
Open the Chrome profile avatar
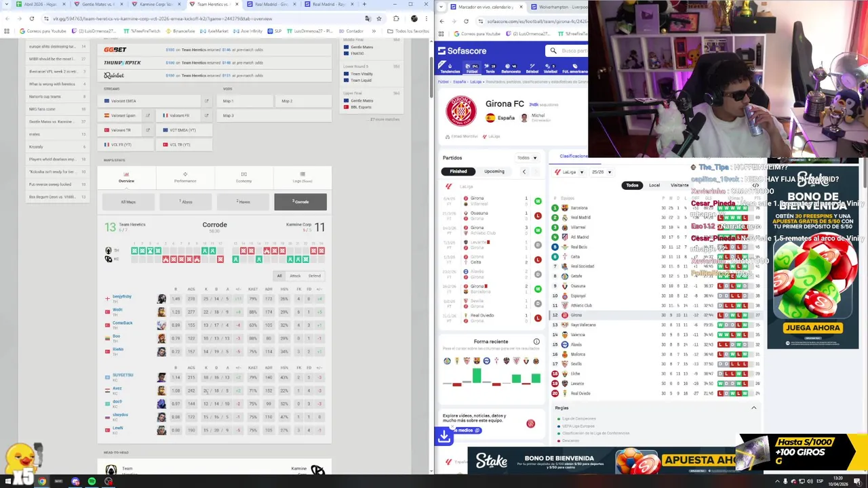414,18
